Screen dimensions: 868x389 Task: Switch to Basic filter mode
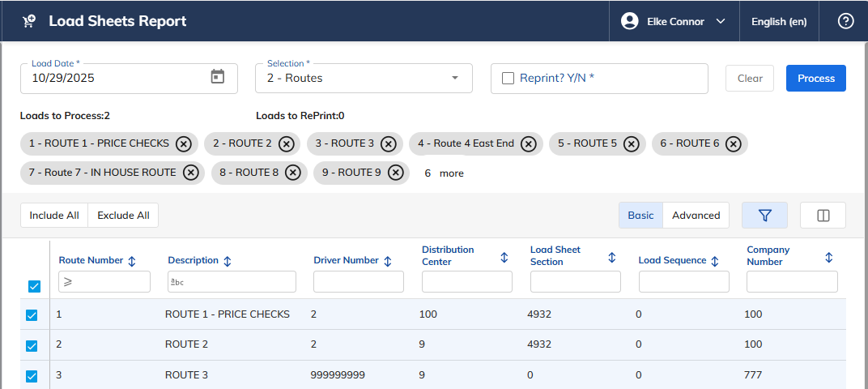tap(640, 215)
